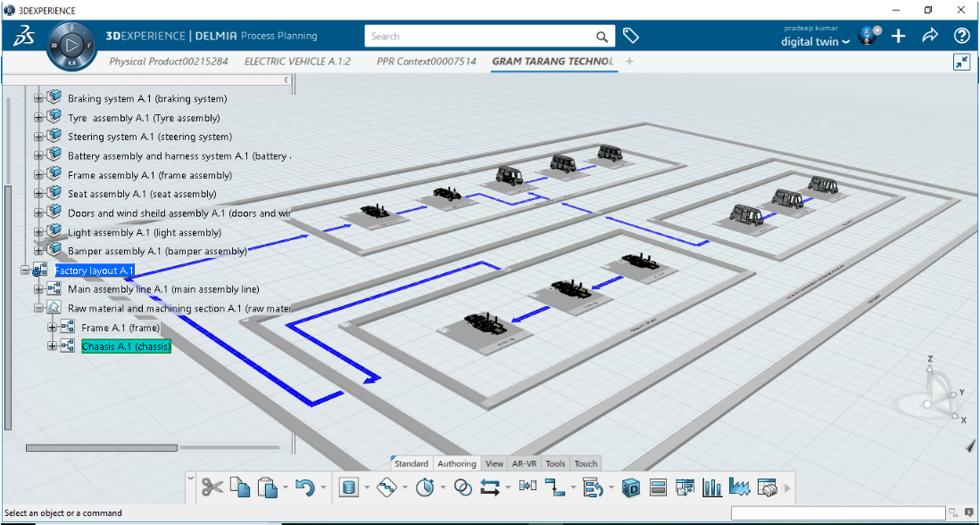Screen dimensions: 980x525
Task: Click the Cut scissors icon
Action: coord(212,487)
